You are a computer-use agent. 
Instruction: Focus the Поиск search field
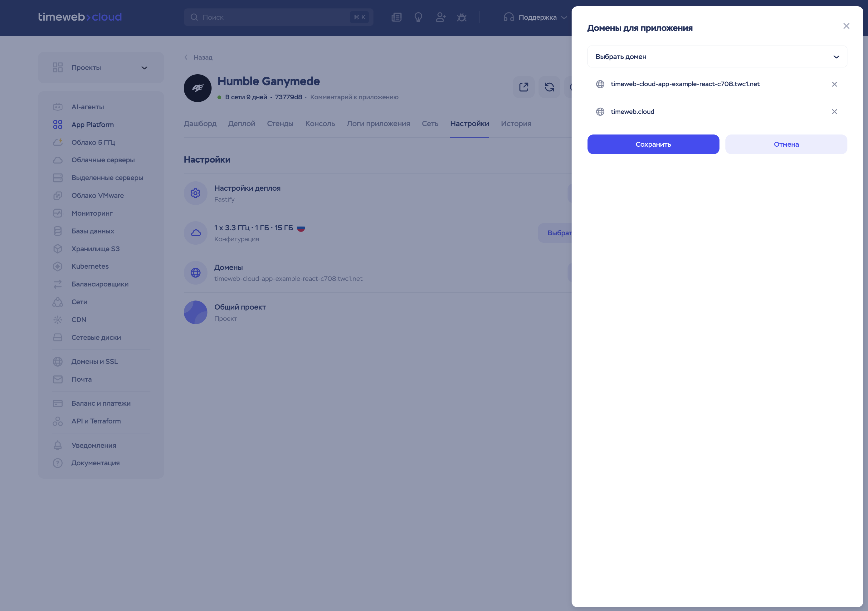pyautogui.click(x=278, y=17)
